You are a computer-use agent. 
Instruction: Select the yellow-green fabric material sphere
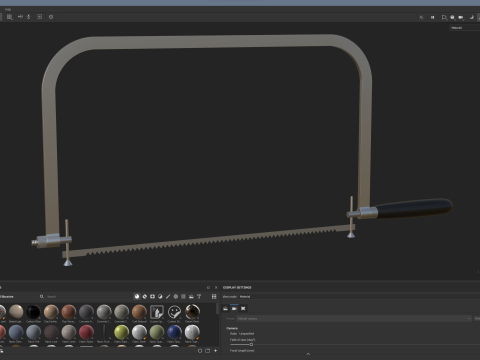tap(121, 332)
